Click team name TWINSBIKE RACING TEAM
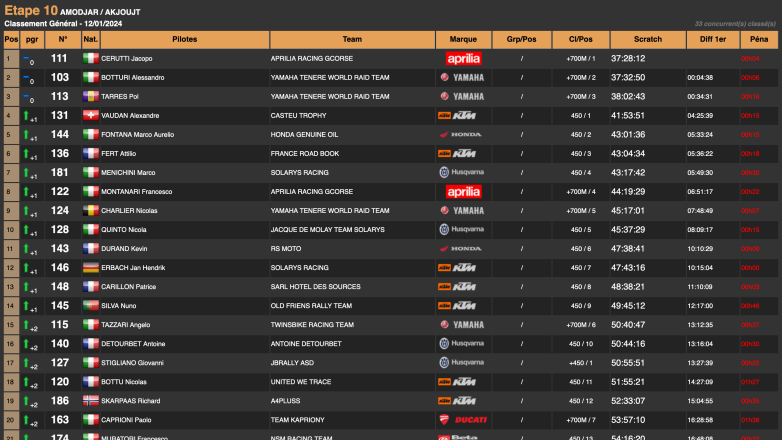Image resolution: width=782 pixels, height=440 pixels. click(312, 325)
